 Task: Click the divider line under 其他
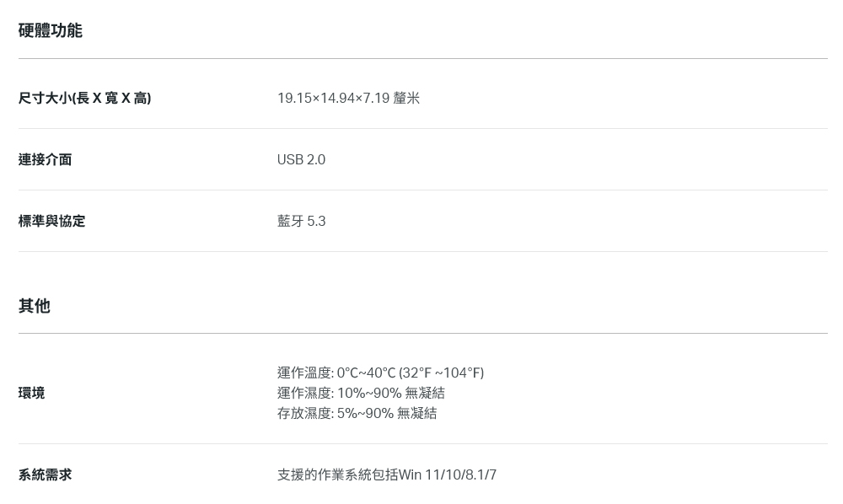click(x=423, y=333)
